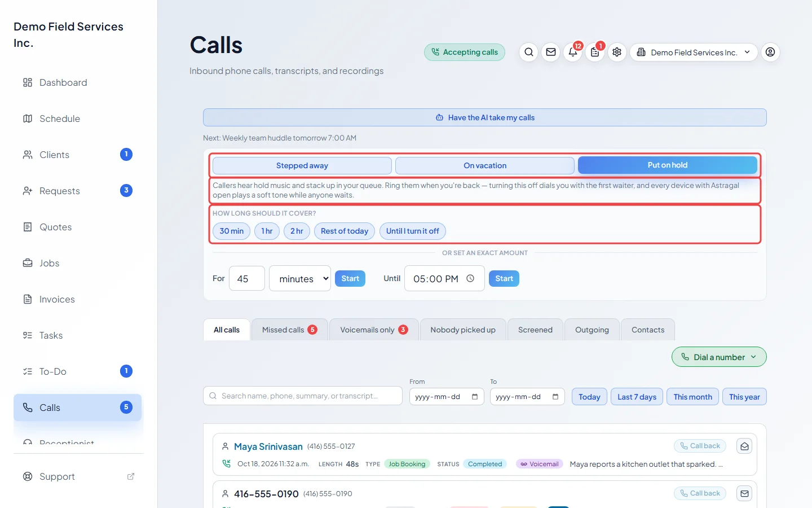812x508 pixels.
Task: Open Dashboard in the sidebar
Action: (78, 82)
